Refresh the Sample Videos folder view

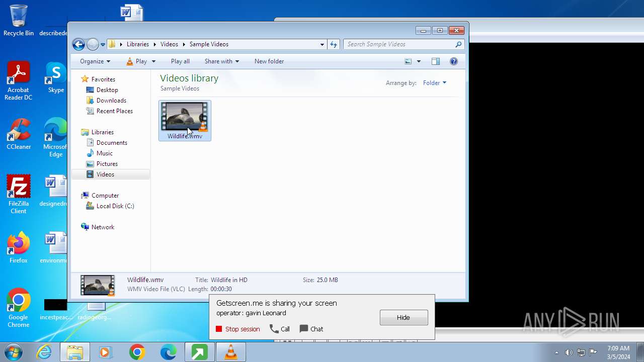click(x=333, y=44)
